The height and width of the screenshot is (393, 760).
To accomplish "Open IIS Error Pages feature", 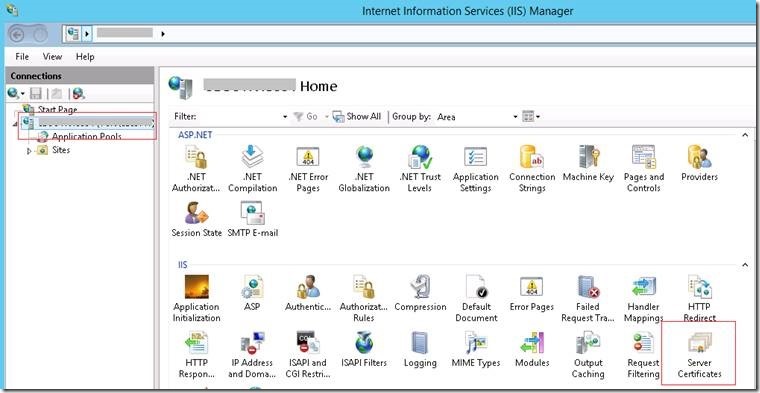I will [x=532, y=293].
